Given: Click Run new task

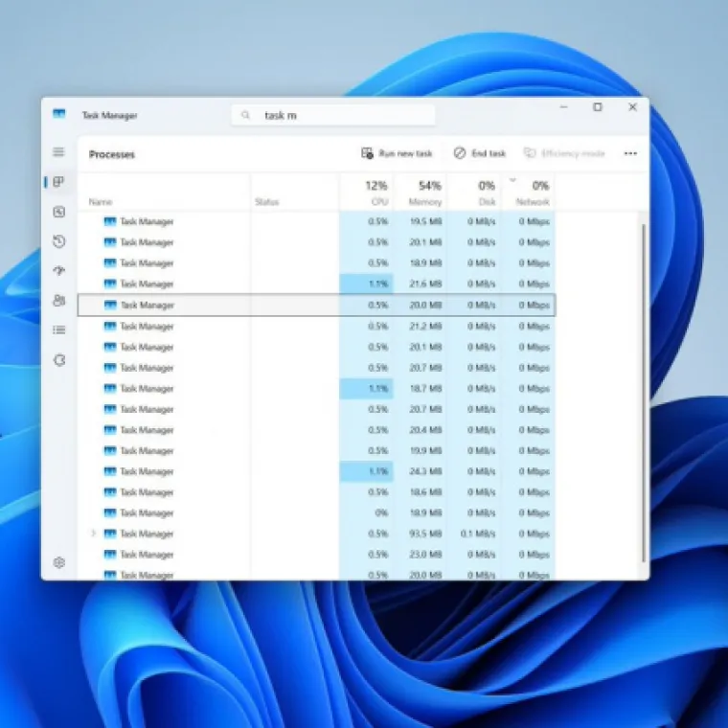Looking at the screenshot, I should click(x=397, y=153).
